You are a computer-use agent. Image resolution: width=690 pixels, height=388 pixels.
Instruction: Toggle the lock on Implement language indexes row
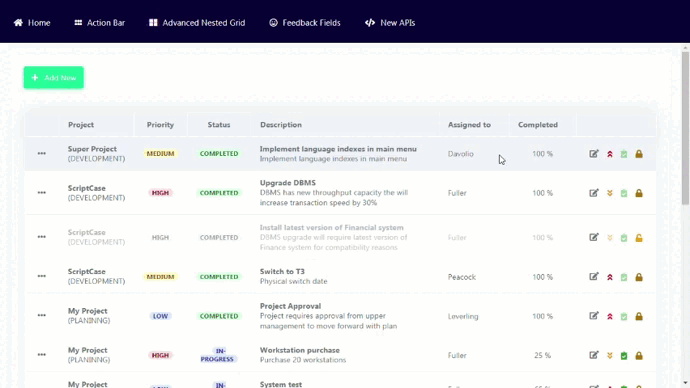point(639,154)
